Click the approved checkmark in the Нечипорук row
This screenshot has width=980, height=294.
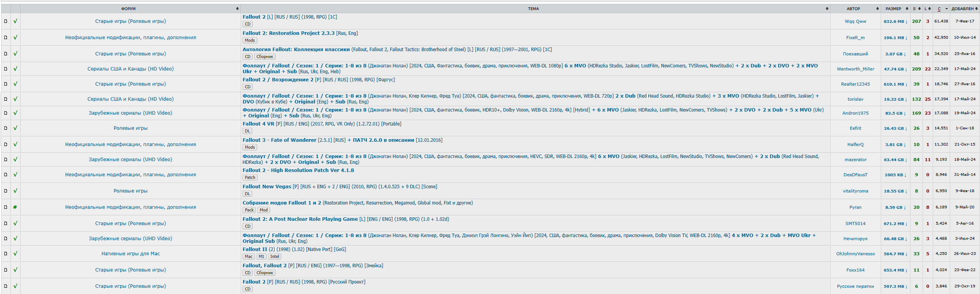[x=15, y=239]
